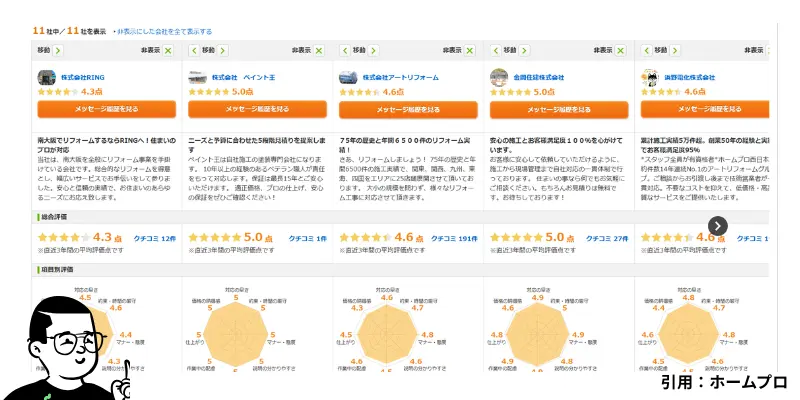This screenshot has height=400, width=800.
Task: Click headline 安心の施工とお客様満足度100%
Action: click(556, 144)
